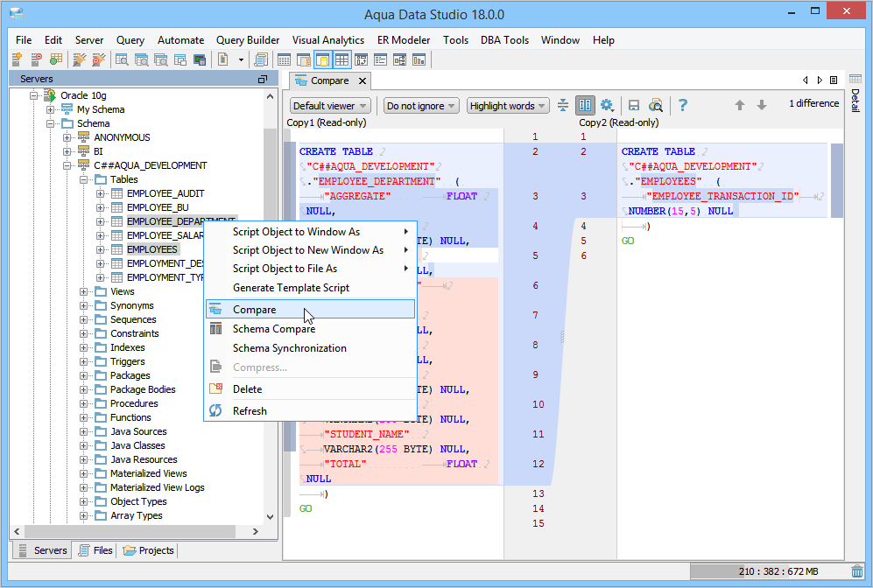Open the compare settings gear icon
The height and width of the screenshot is (588, 873).
coord(606,105)
